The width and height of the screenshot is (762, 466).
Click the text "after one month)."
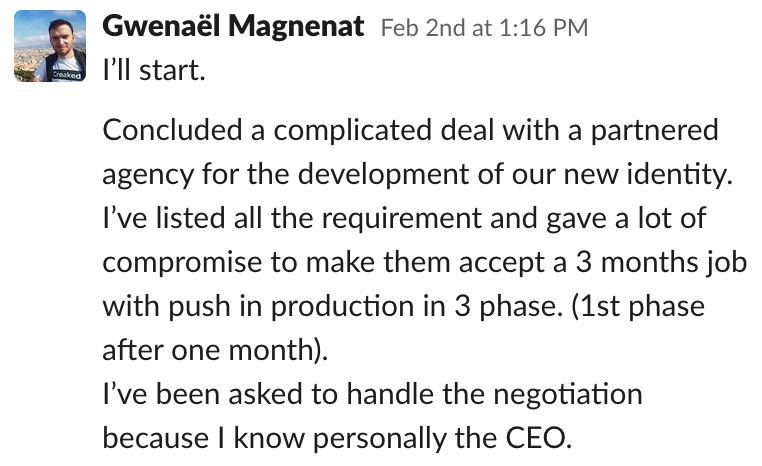pyautogui.click(x=215, y=350)
